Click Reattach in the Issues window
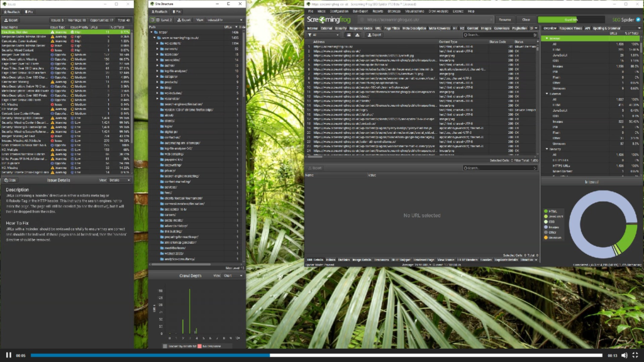Screen dimensions: 644x362 click(x=11, y=12)
